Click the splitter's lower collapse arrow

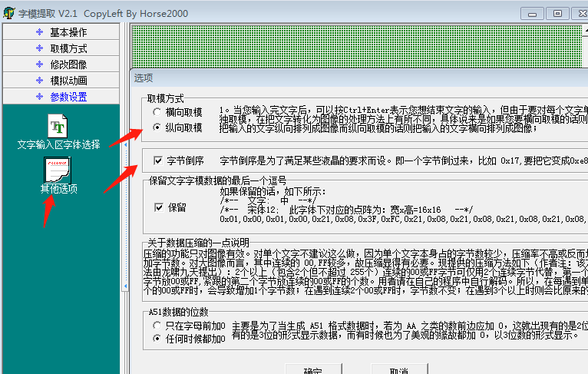[126, 286]
